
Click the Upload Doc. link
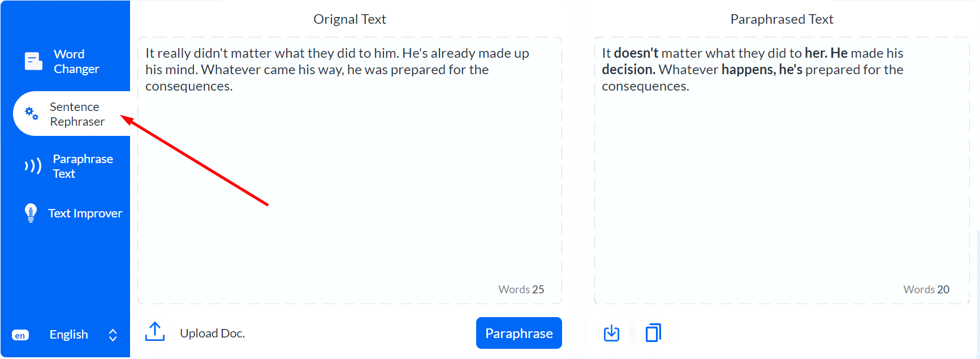tap(212, 333)
